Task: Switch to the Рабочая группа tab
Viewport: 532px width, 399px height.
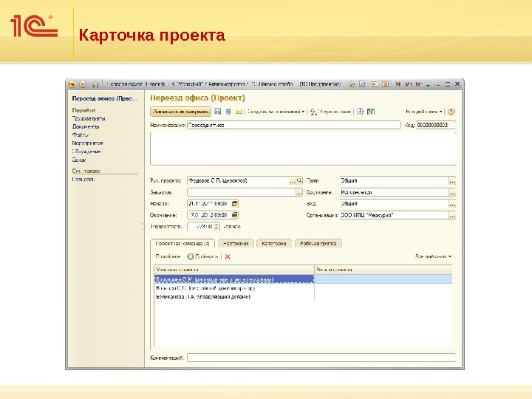Action: (x=318, y=244)
